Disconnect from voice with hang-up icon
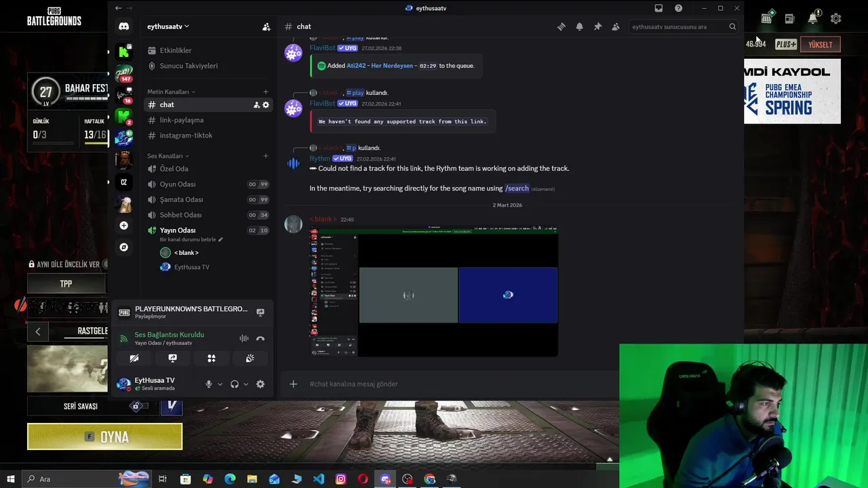The width and height of the screenshot is (868, 488). point(260,338)
